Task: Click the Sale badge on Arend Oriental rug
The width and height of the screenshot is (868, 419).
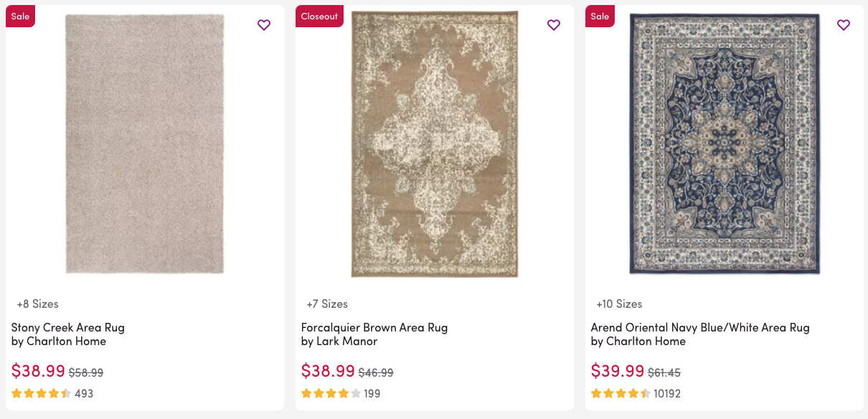Action: (x=600, y=17)
